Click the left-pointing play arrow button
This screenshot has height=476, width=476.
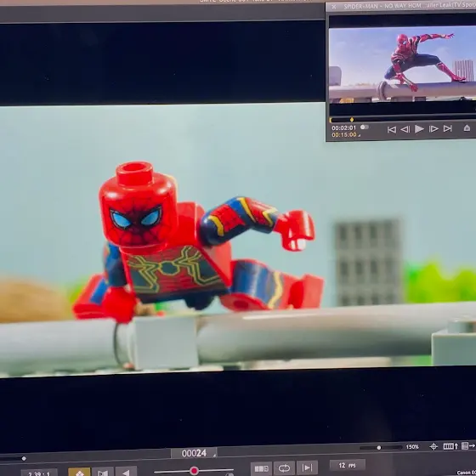126,472
